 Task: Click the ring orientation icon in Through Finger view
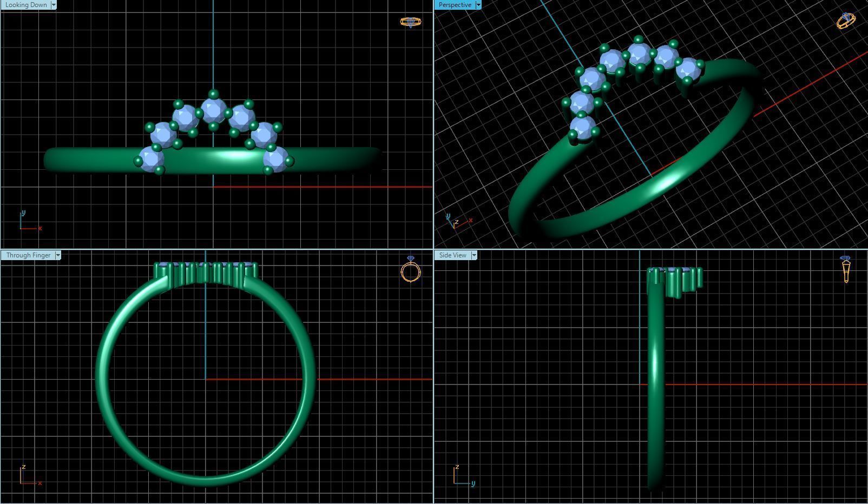coord(411,269)
